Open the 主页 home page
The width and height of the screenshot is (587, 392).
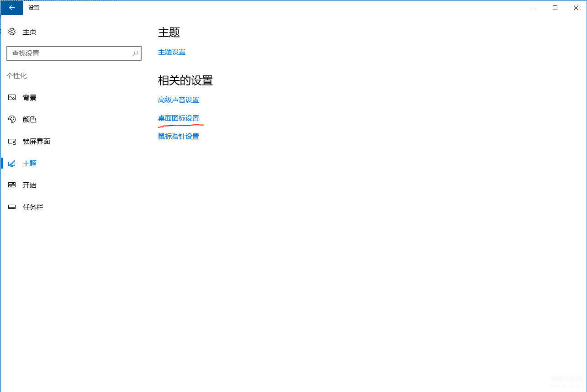click(x=30, y=32)
